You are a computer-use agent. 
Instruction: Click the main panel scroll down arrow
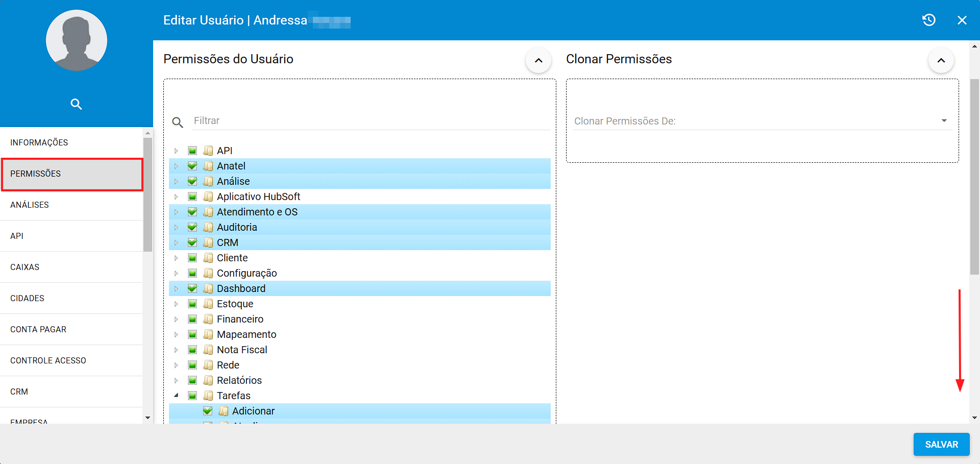[x=974, y=418]
